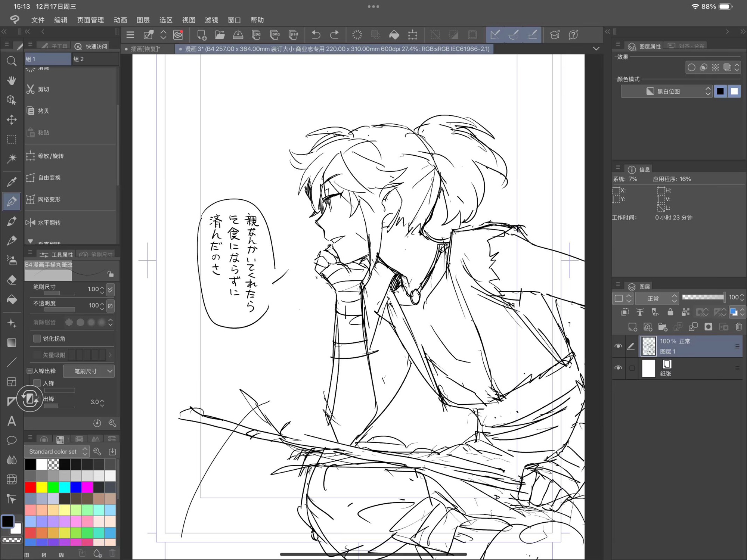Click the 水平翻转 command
747x560 pixels.
point(49,223)
